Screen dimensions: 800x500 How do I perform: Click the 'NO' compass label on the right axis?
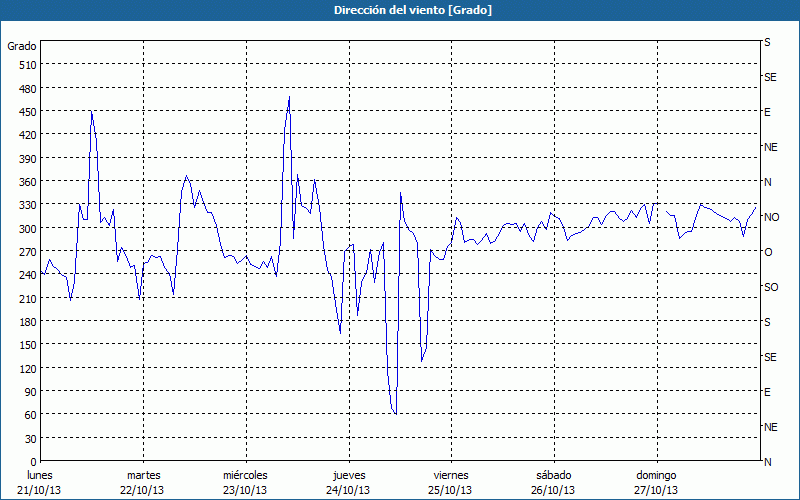771,217
